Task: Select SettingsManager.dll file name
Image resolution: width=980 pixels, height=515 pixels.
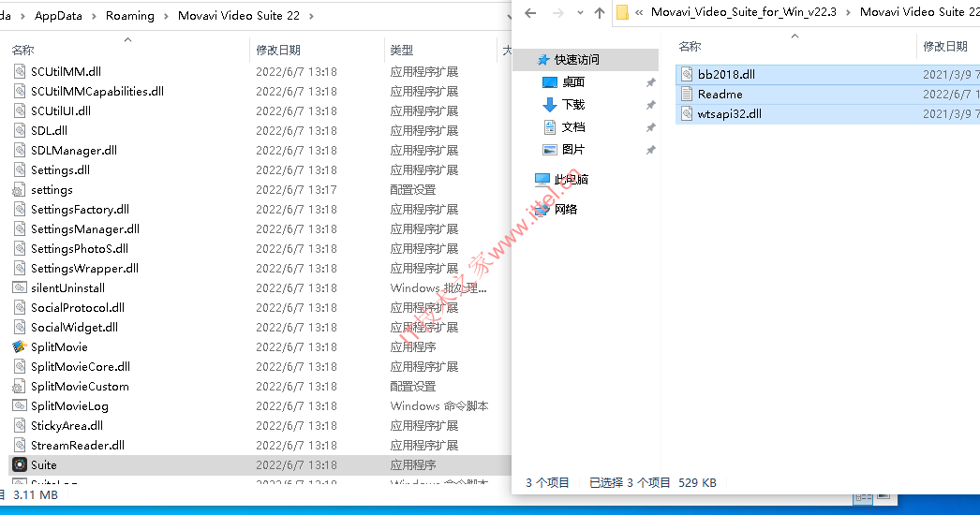Action: coord(85,229)
